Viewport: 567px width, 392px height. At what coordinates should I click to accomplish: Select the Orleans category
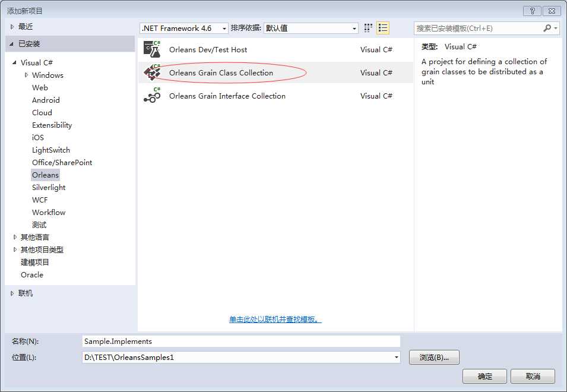[45, 175]
